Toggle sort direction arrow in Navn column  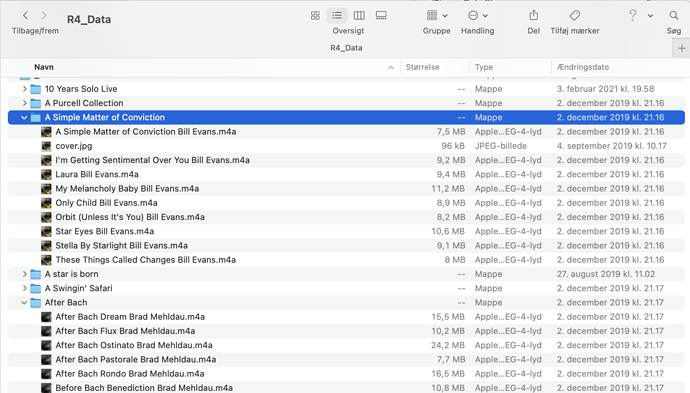391,67
